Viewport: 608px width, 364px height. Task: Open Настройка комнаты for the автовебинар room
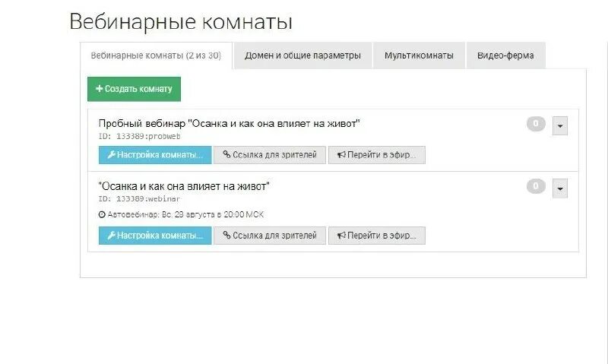155,236
